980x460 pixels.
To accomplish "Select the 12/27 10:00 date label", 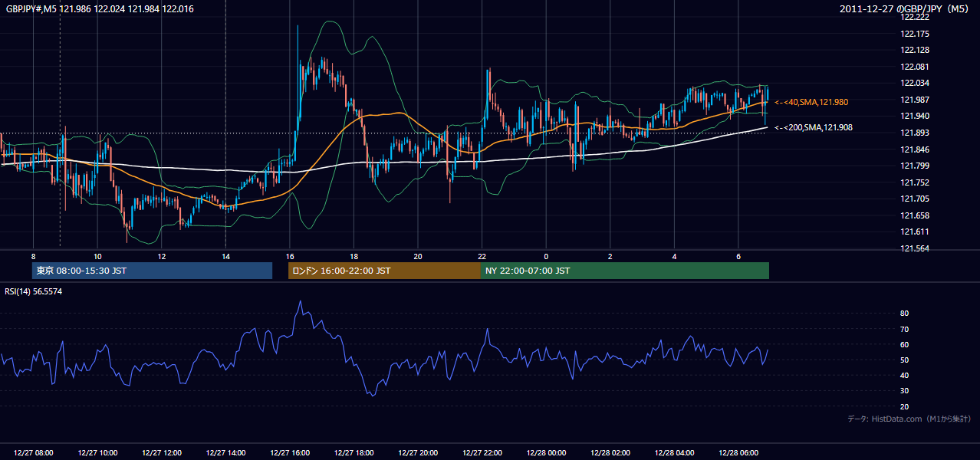I will (97, 453).
